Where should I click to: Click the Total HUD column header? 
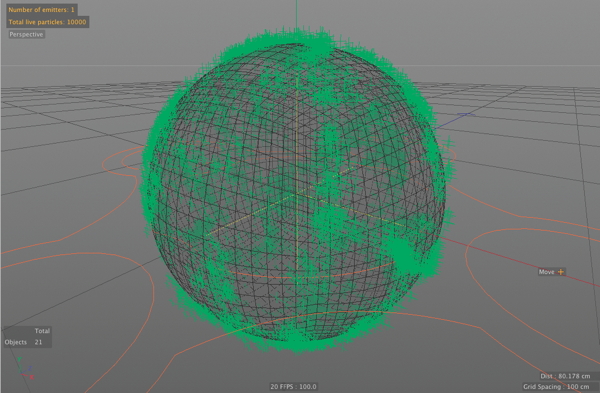[42, 331]
